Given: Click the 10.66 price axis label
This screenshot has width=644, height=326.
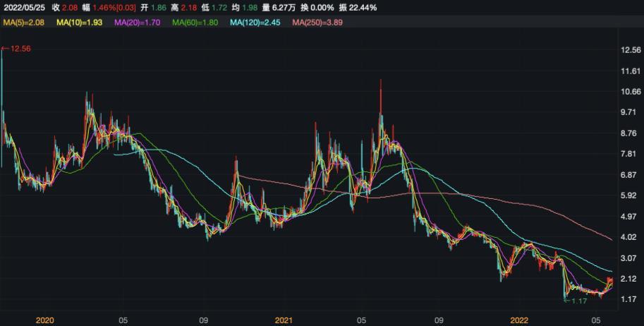Looking at the screenshot, I should (x=631, y=91).
